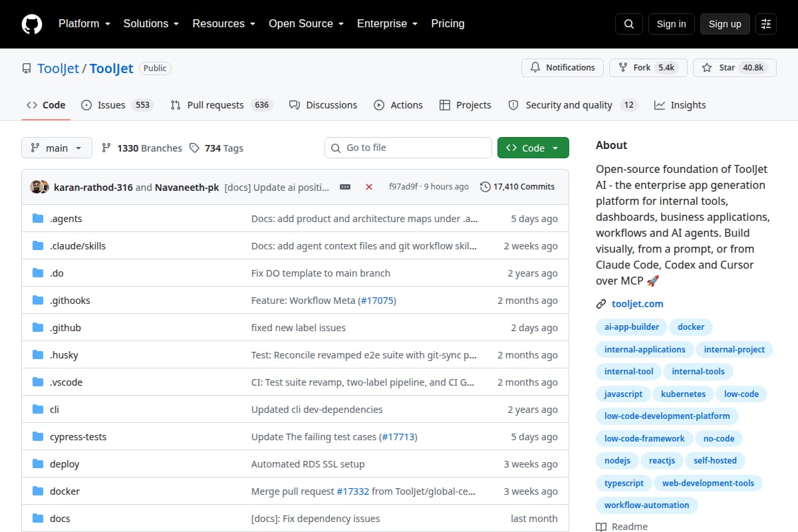This screenshot has height=532, width=798.
Task: Switch to the Discussions tab
Action: coord(323,105)
